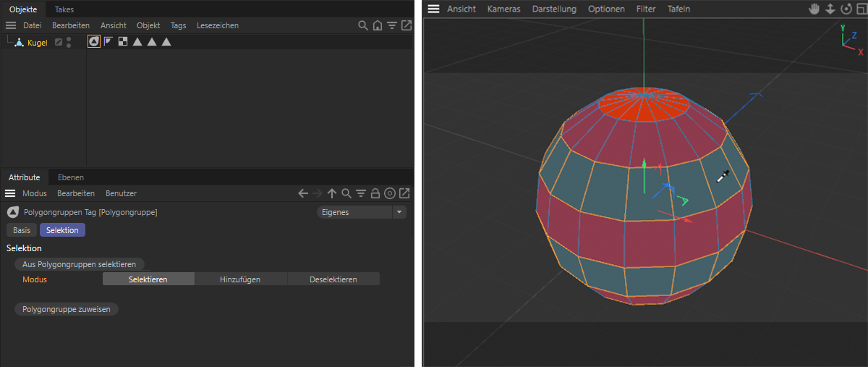
Task: Set Modus to Deselektieren
Action: coord(333,279)
